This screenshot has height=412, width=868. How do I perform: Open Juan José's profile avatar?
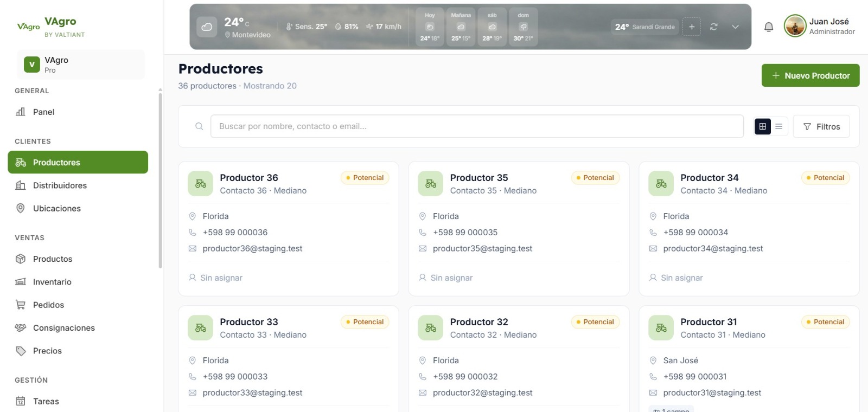tap(795, 26)
